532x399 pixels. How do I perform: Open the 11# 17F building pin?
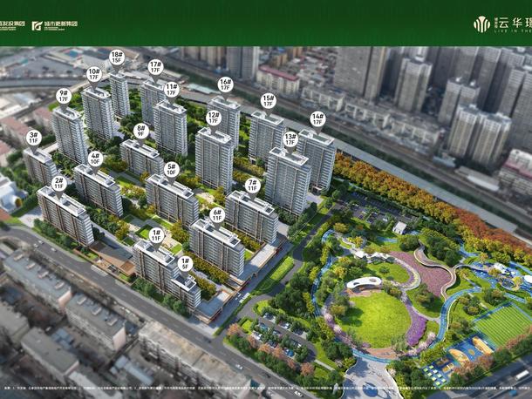point(171,90)
